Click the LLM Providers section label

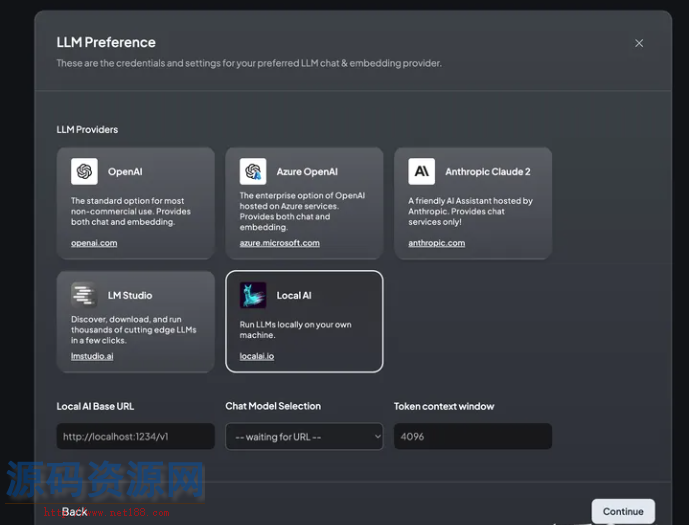pos(87,130)
